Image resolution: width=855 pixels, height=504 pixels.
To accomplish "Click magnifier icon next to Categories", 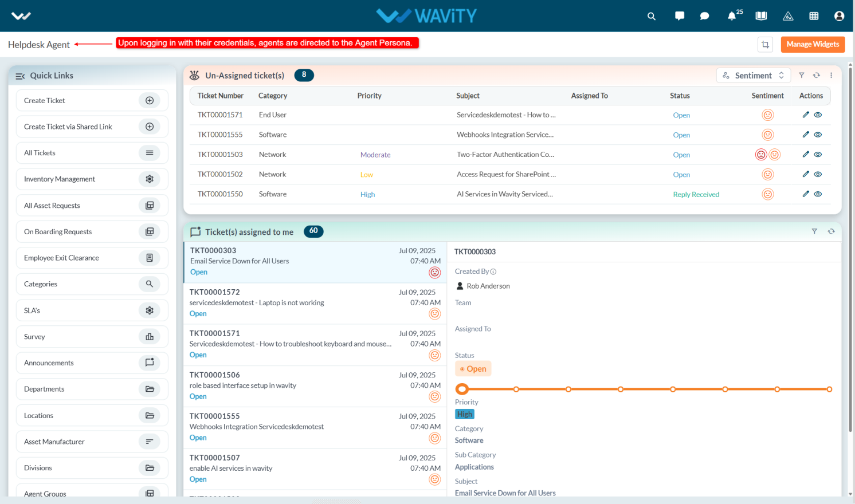I will pyautogui.click(x=150, y=284).
